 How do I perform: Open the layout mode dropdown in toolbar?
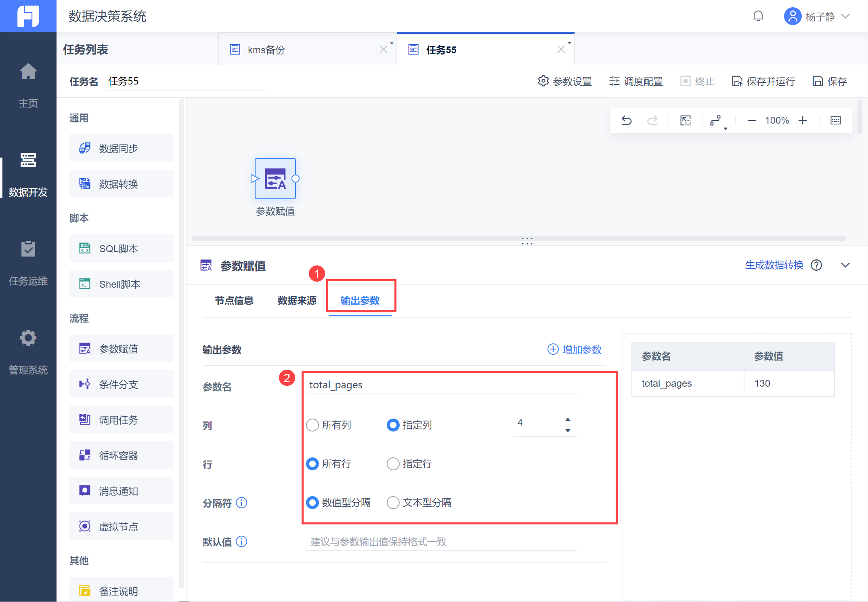tap(717, 121)
